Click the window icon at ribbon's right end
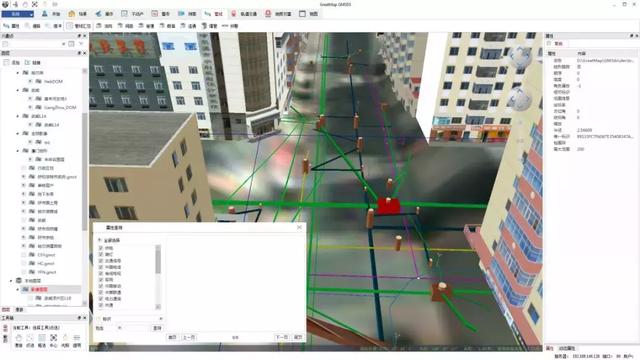Screen dimensions: 640x360 (x=302, y=14)
